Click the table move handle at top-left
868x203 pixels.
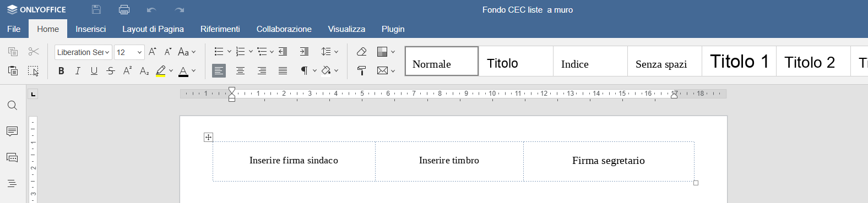208,137
